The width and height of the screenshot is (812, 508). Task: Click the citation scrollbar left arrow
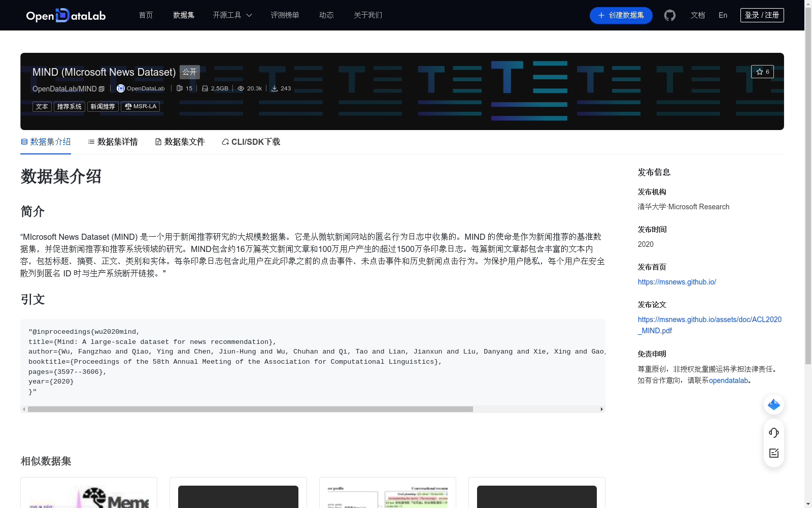[24, 409]
